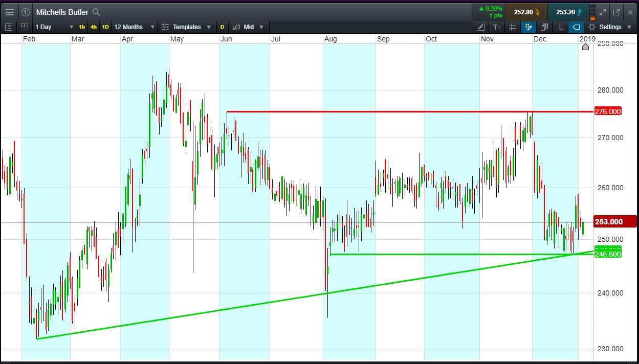Select the text annotation Tt tool
Screen dimensions: 639x364
(497, 27)
